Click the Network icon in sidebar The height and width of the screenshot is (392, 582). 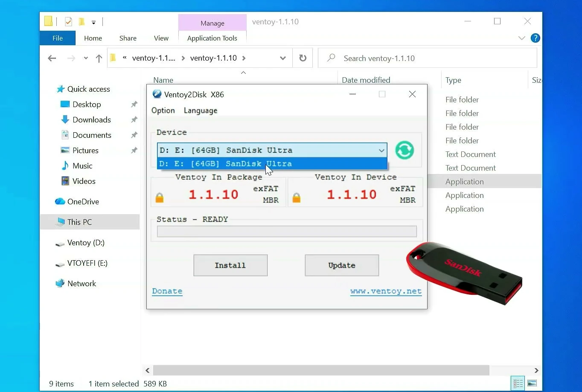pos(60,284)
